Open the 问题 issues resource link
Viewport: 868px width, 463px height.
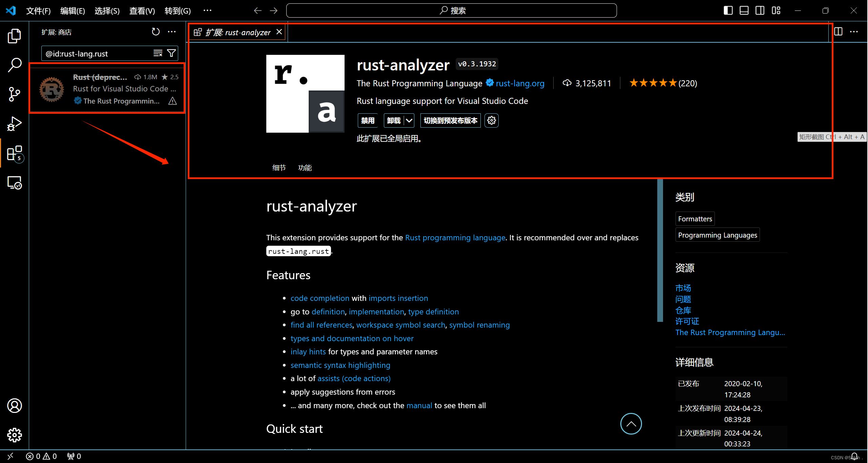click(x=683, y=299)
